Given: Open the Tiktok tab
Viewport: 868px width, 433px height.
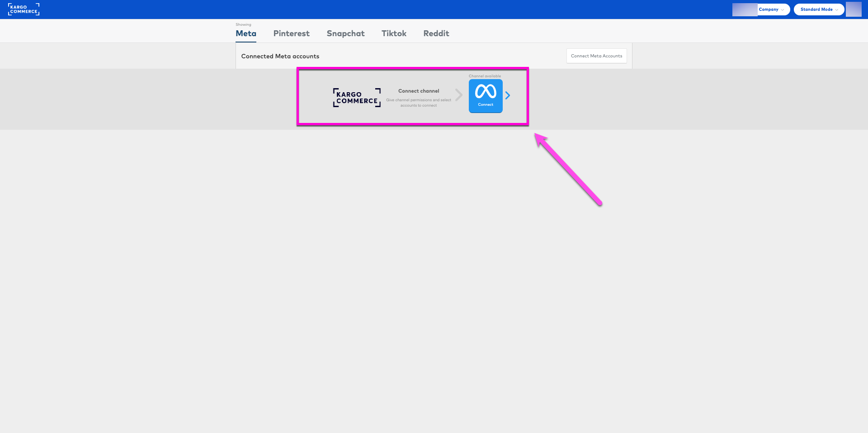Looking at the screenshot, I should [x=393, y=33].
